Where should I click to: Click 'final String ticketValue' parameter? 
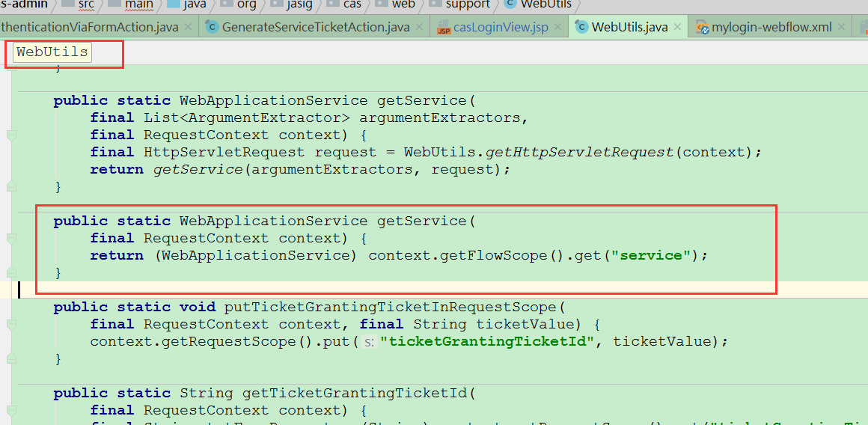468,324
